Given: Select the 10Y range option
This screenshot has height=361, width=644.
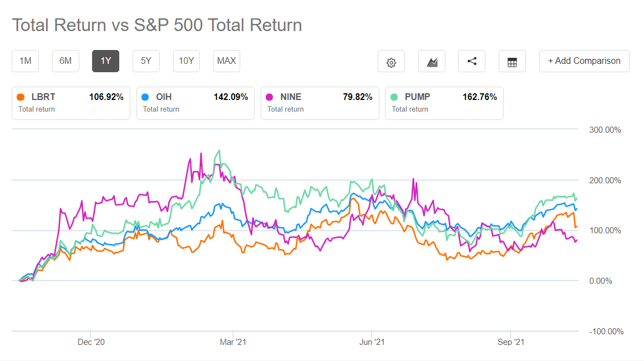Looking at the screenshot, I should click(x=186, y=61).
